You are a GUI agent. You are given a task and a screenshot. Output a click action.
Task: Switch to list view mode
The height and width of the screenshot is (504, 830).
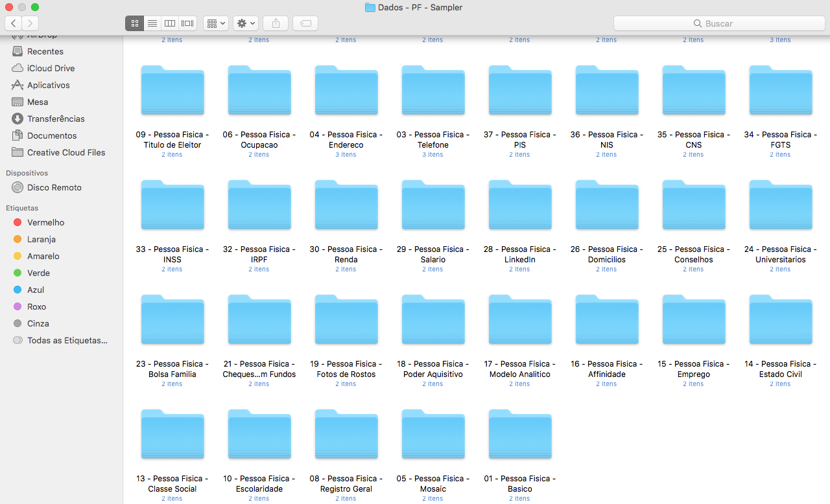click(152, 23)
